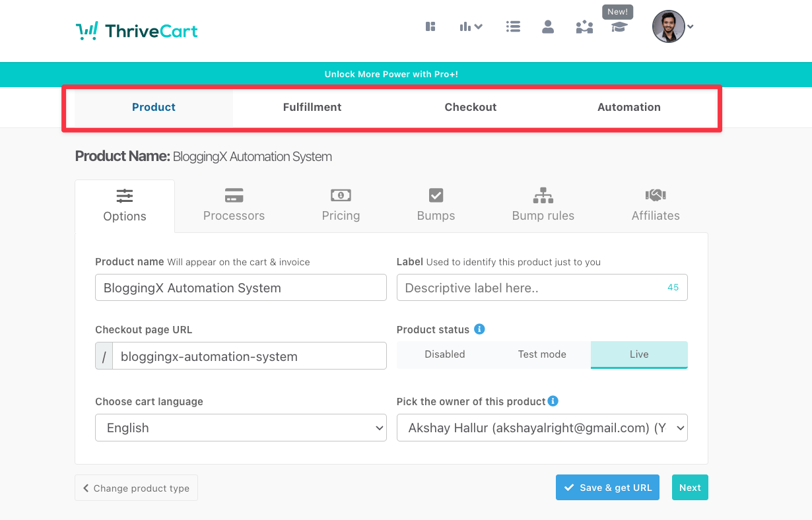Click the Save & get URL button
The height and width of the screenshot is (520, 812).
(x=607, y=487)
